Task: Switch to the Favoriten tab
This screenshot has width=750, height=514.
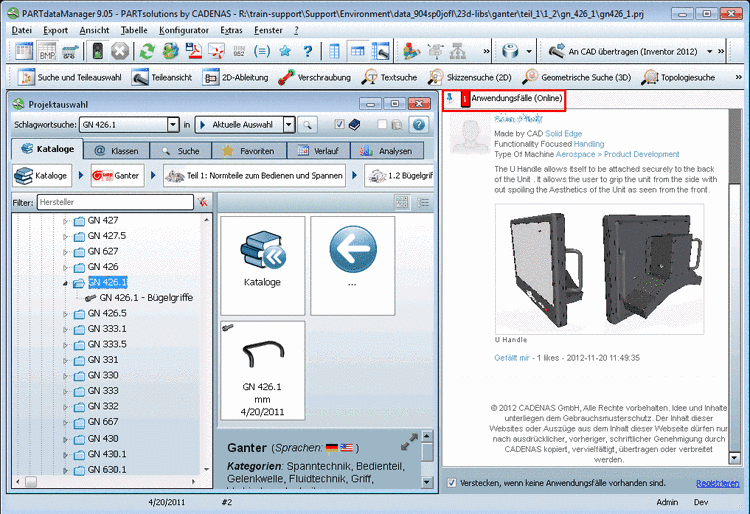Action: [249, 151]
